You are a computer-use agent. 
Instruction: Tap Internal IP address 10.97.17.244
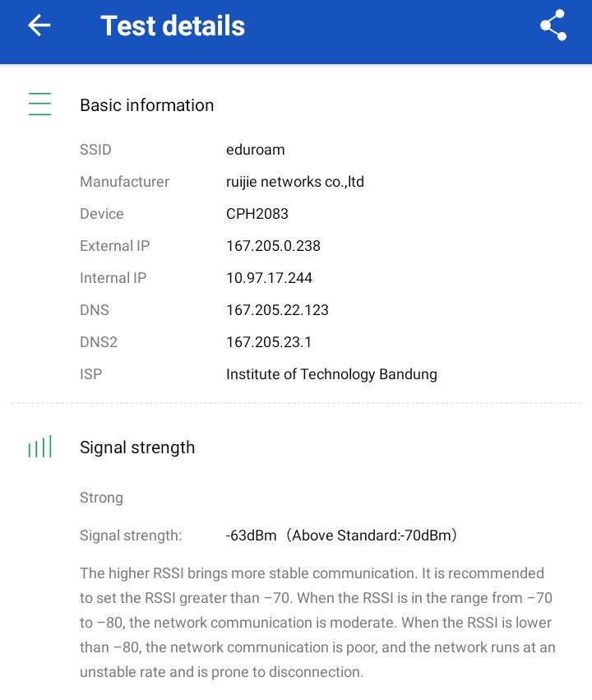point(269,278)
